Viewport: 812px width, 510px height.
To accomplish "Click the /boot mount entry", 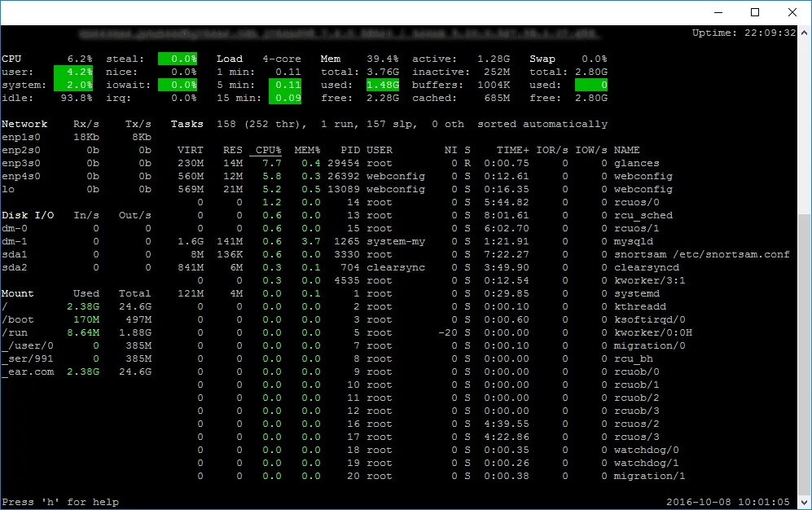I will point(18,319).
